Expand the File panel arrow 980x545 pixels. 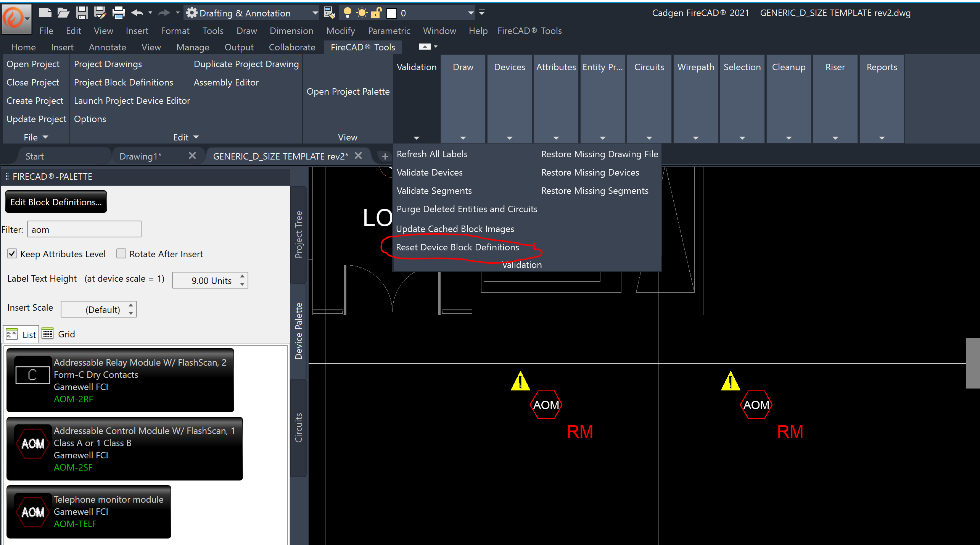tap(45, 137)
